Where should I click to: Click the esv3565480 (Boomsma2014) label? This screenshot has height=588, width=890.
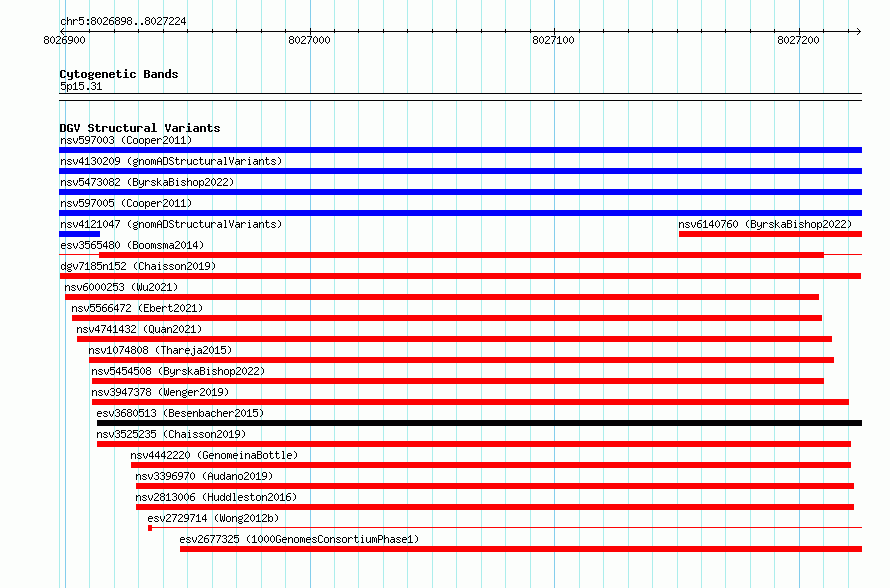point(132,245)
